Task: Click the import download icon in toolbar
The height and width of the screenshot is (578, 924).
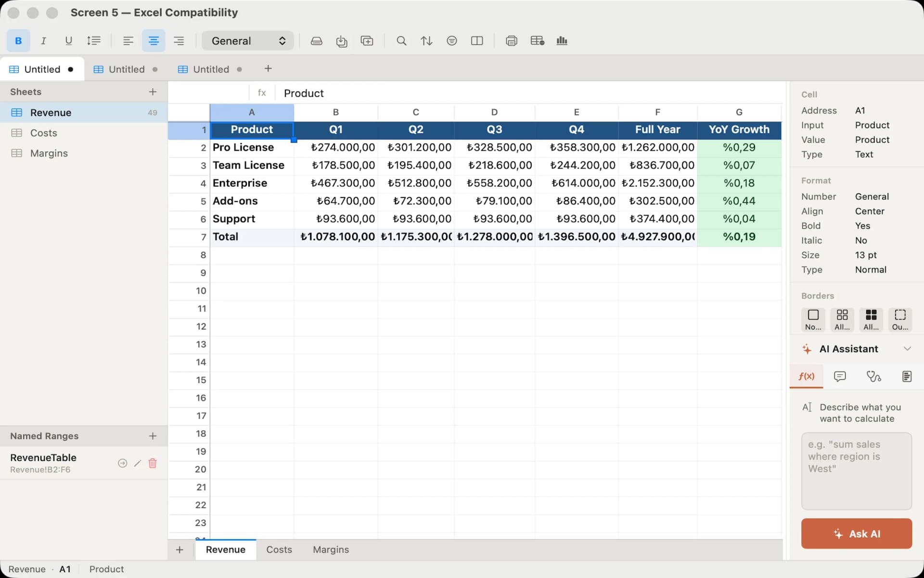Action: click(x=342, y=41)
